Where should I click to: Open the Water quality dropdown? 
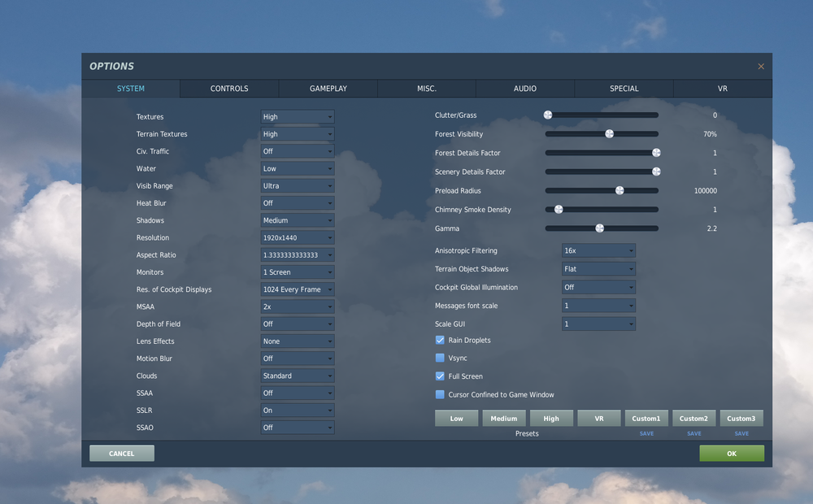(297, 168)
